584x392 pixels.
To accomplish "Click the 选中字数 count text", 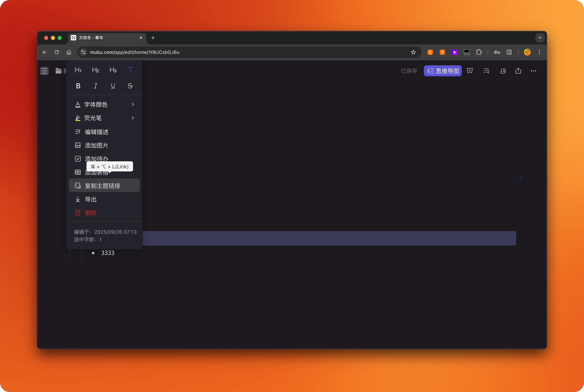I will [88, 239].
